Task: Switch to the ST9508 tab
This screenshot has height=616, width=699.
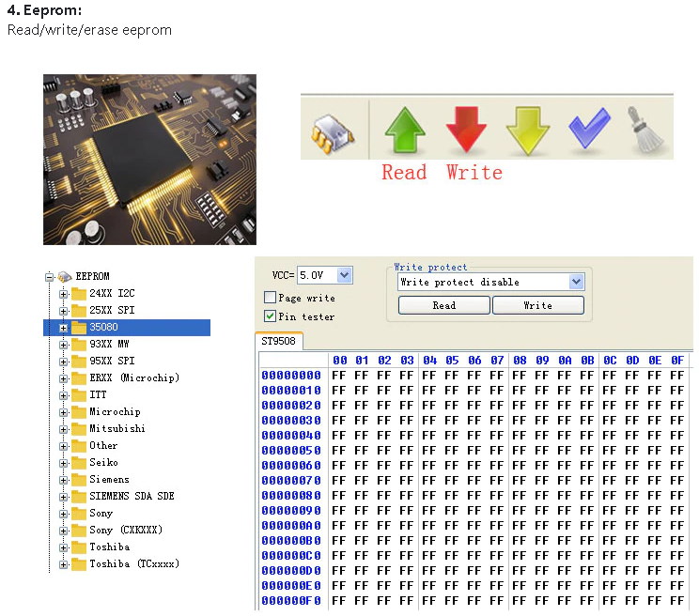Action: (279, 341)
